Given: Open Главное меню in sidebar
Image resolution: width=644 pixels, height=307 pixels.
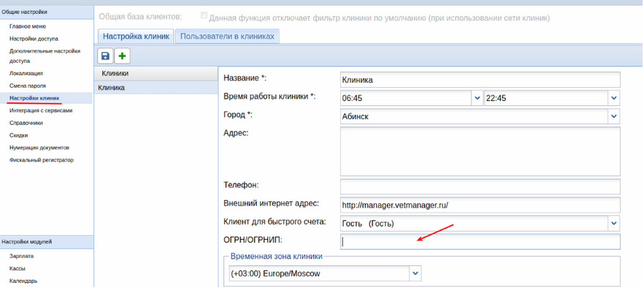Looking at the screenshot, I should (x=27, y=26).
